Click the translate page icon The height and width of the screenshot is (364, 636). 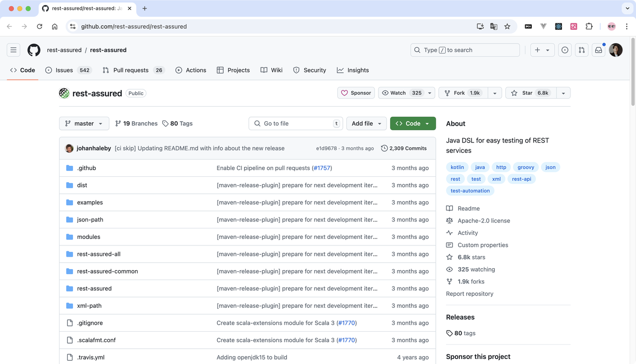493,26
